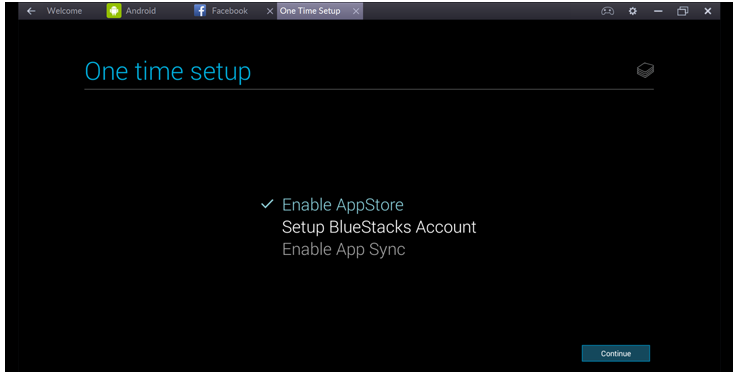
Task: Select the Enable AppStore step
Action: 343,205
